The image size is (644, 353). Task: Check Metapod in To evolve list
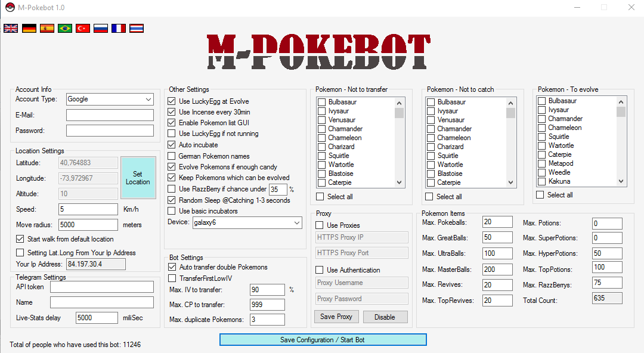pos(541,163)
